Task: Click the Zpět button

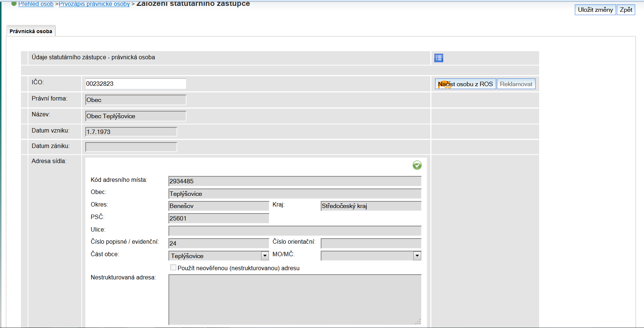Action: (626, 10)
